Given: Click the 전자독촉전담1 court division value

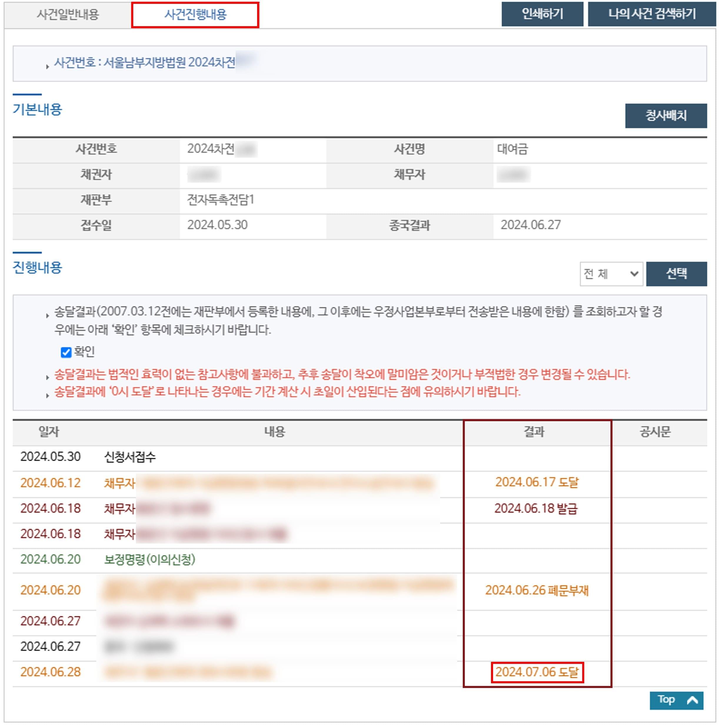Looking at the screenshot, I should tap(221, 200).
